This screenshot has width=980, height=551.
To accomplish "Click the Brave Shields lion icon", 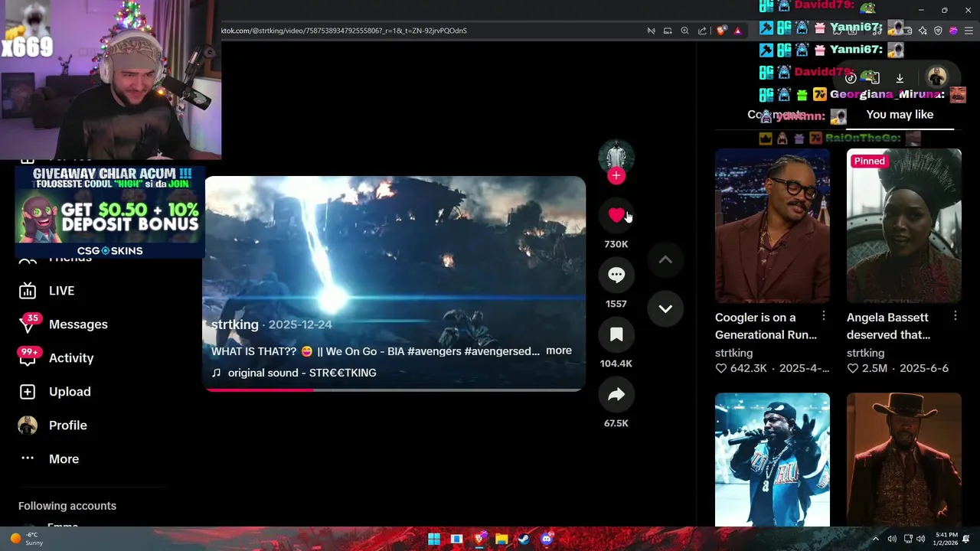I will pos(721,31).
